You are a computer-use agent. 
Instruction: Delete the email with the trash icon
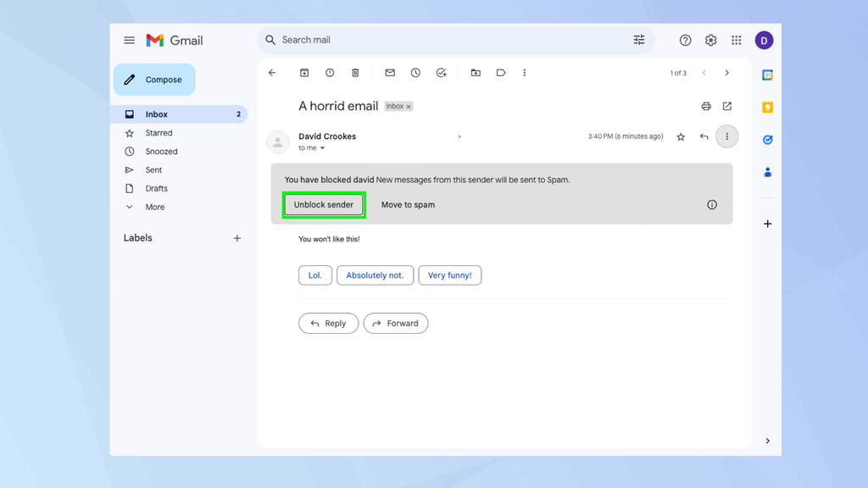pos(355,73)
